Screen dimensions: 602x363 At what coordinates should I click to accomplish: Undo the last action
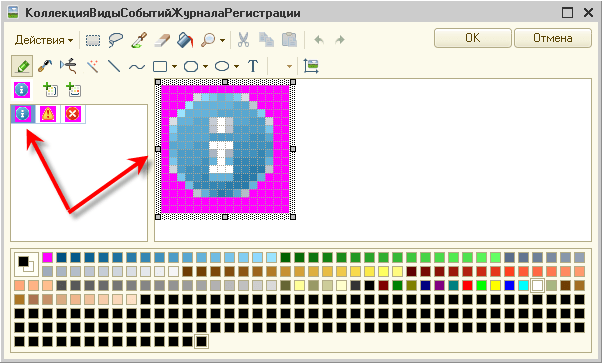pyautogui.click(x=319, y=40)
